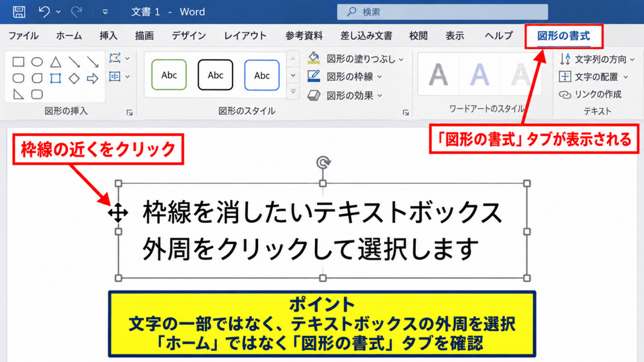Open the Undo history dropdown arrow
644x362 pixels.
coord(58,12)
